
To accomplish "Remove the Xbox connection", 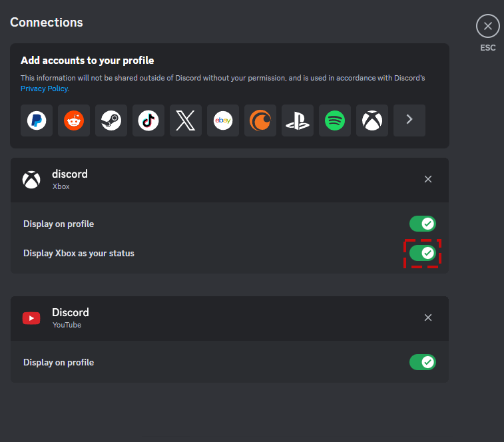I will (428, 179).
